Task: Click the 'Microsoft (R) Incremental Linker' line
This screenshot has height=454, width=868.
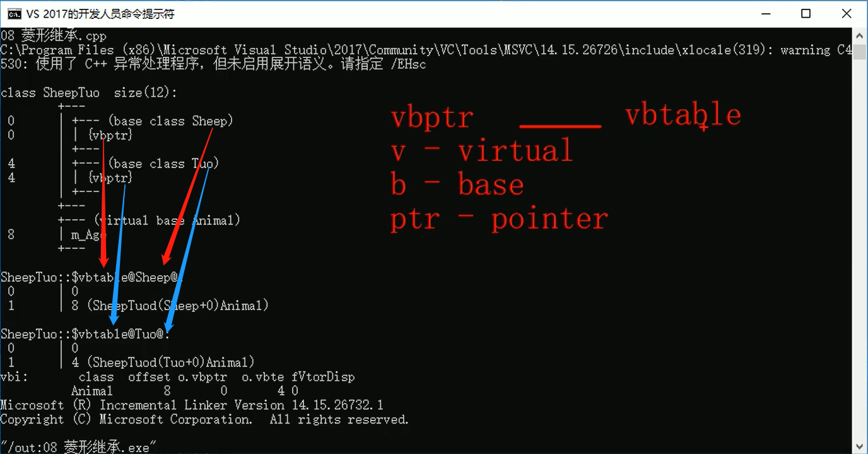Action: click(x=192, y=405)
